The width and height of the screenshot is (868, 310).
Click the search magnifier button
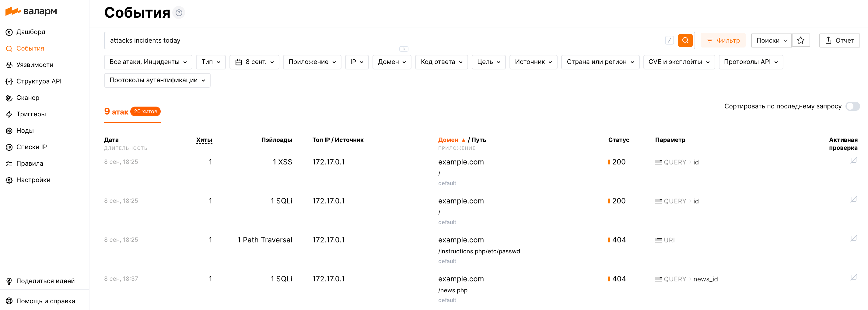(685, 40)
